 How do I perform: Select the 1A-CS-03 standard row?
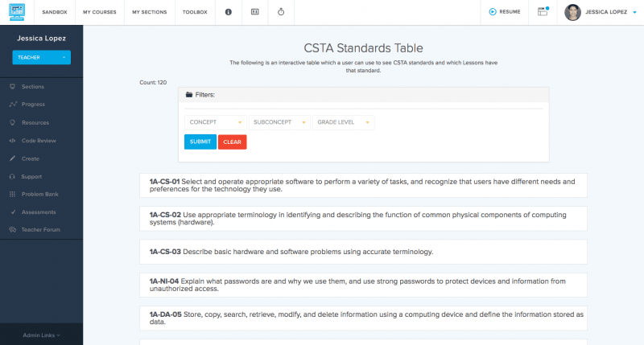362,252
